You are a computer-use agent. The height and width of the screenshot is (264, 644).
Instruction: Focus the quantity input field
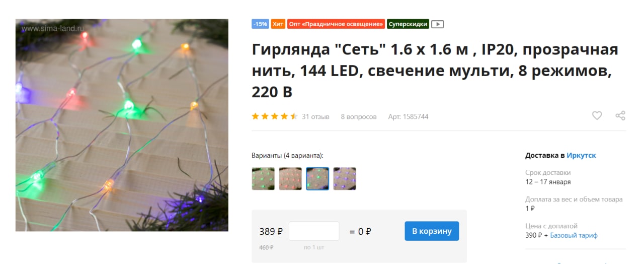(x=314, y=231)
